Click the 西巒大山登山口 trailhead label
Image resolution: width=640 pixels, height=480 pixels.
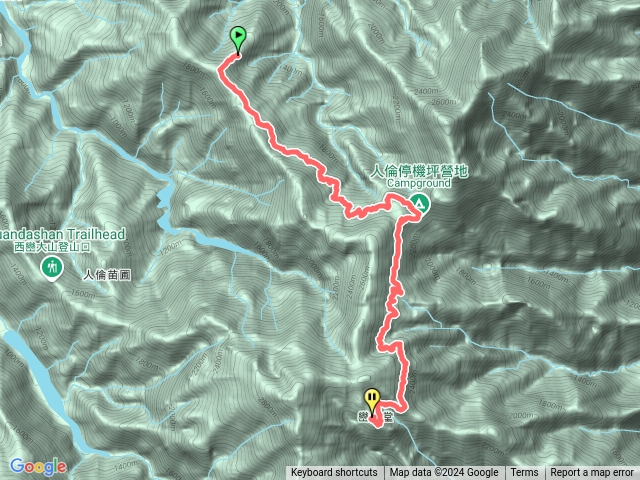coord(53,247)
